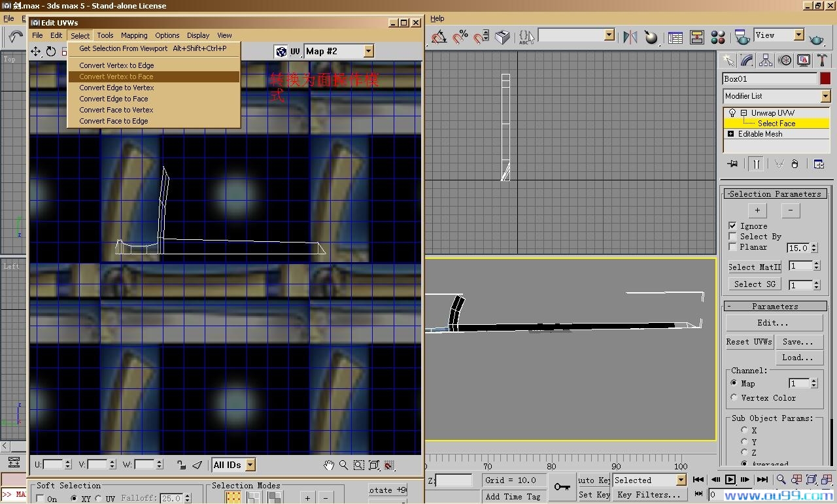Screen dimensions: 837x504
Task: Click the Save... button
Action: click(x=798, y=342)
